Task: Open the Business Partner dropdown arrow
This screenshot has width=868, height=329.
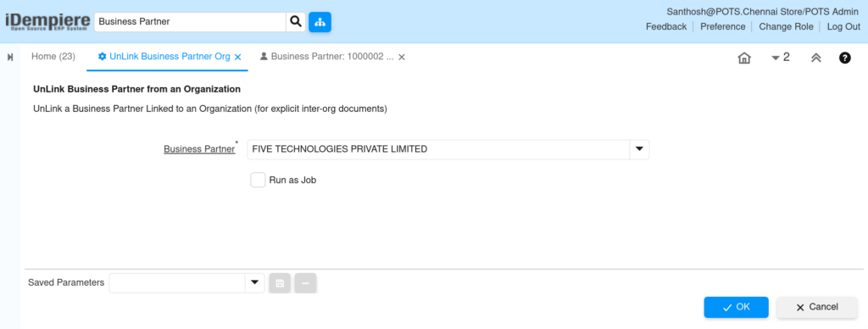Action: [x=639, y=149]
